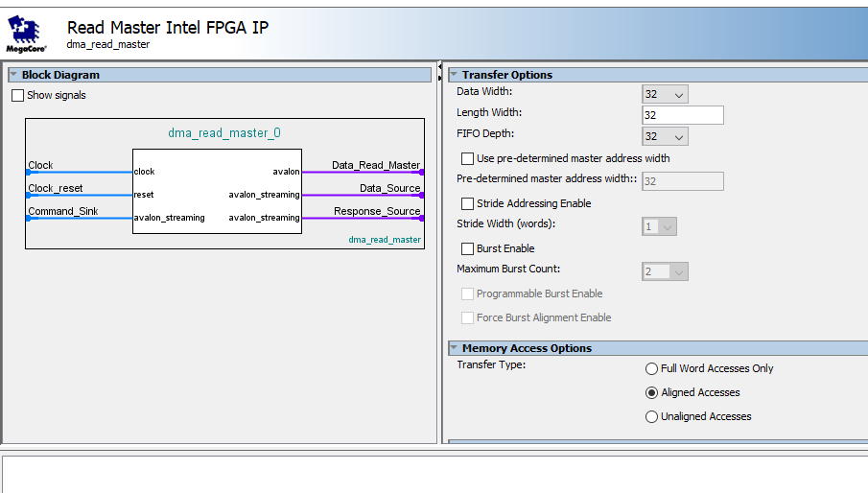Select Full Word Accesses Only radio
This screenshot has height=493, width=868.
pyautogui.click(x=651, y=368)
